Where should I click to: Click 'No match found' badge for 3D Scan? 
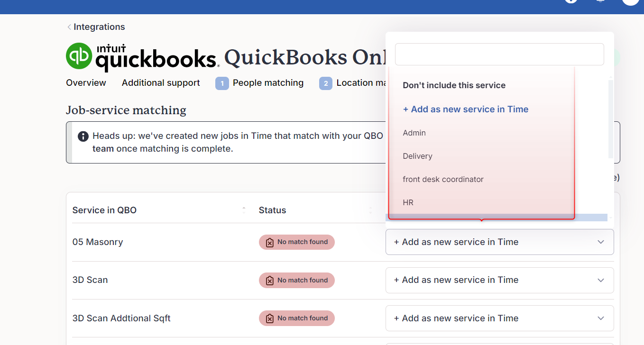[x=297, y=280]
